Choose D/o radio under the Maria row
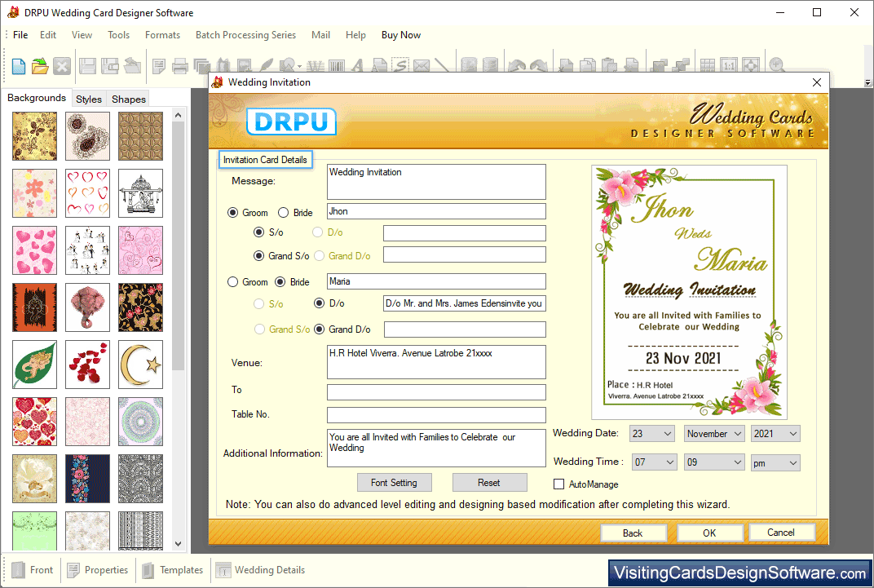The width and height of the screenshot is (874, 588). point(320,303)
